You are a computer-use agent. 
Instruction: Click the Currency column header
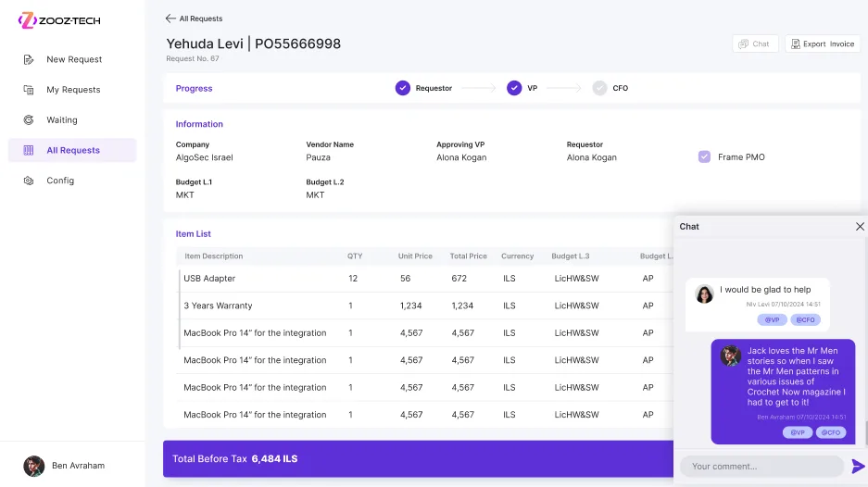pyautogui.click(x=518, y=256)
